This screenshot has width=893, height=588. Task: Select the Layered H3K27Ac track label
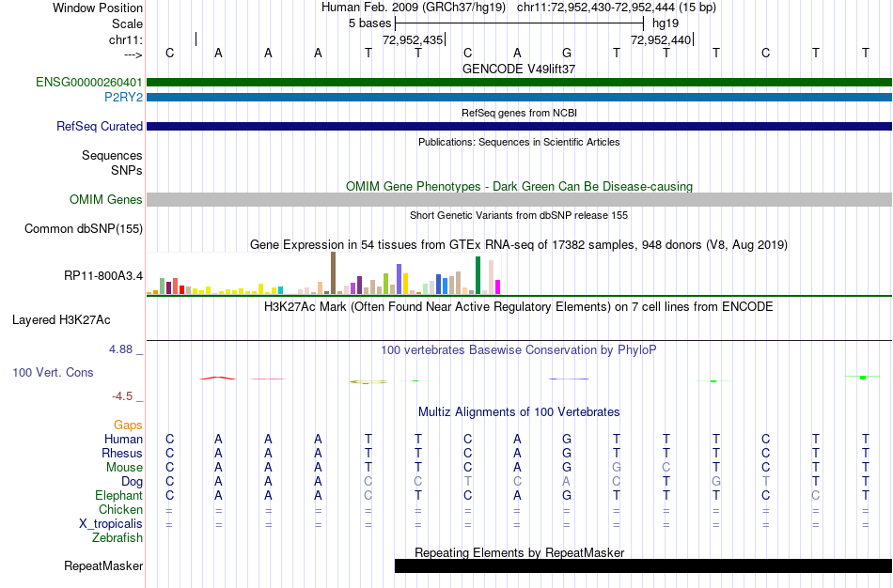pos(61,320)
